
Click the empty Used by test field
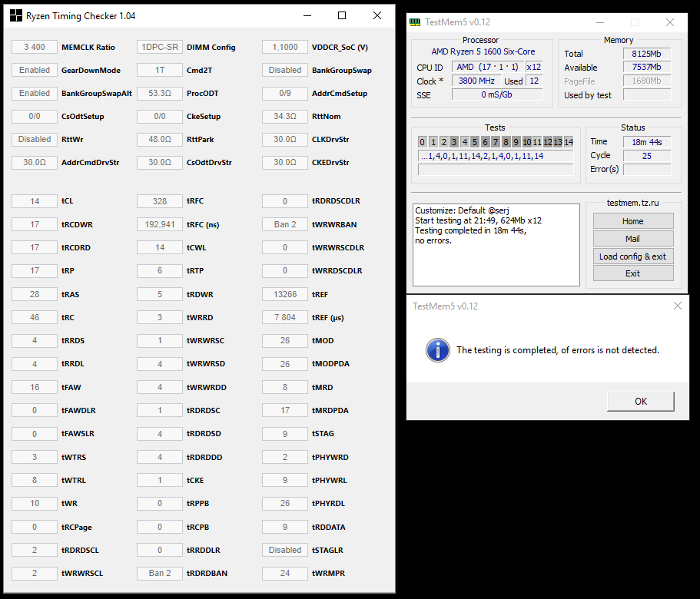646,94
